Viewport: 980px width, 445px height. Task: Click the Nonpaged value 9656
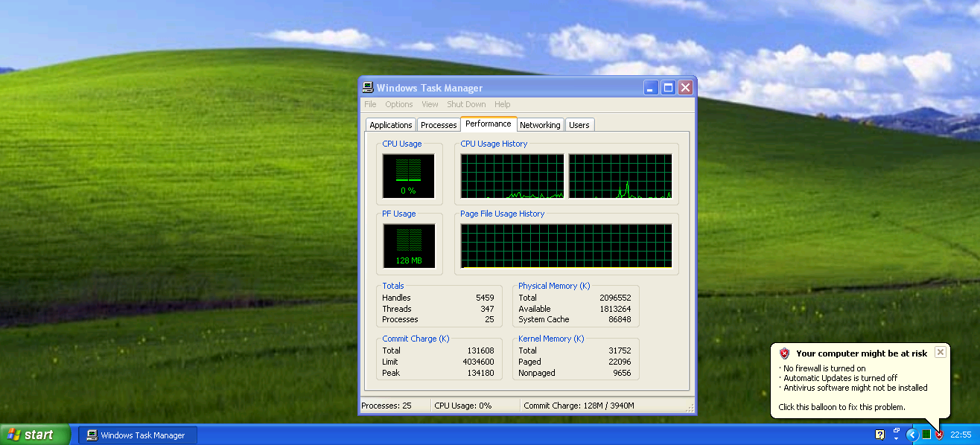pos(622,373)
